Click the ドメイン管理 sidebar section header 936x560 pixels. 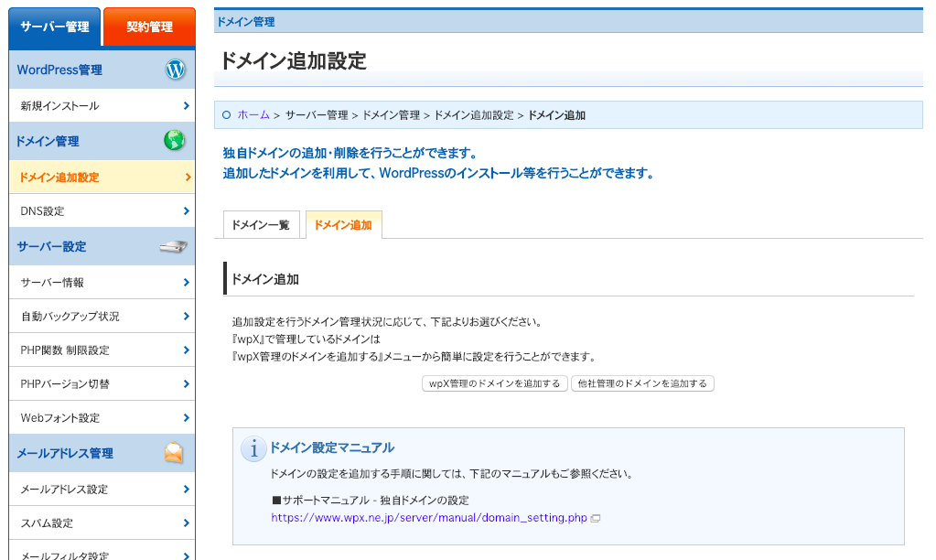click(102, 141)
